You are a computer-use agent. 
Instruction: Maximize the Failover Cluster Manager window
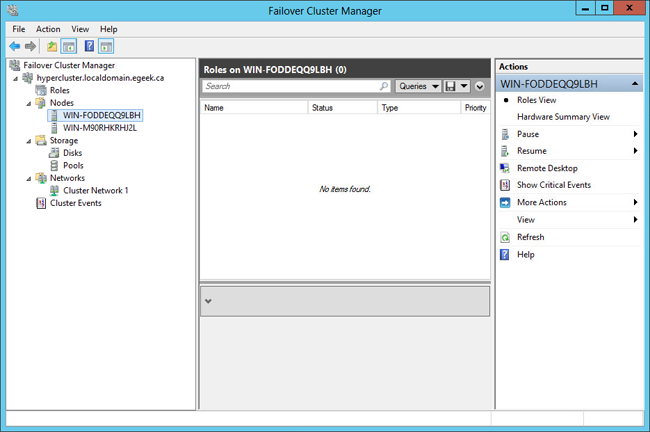pos(604,8)
